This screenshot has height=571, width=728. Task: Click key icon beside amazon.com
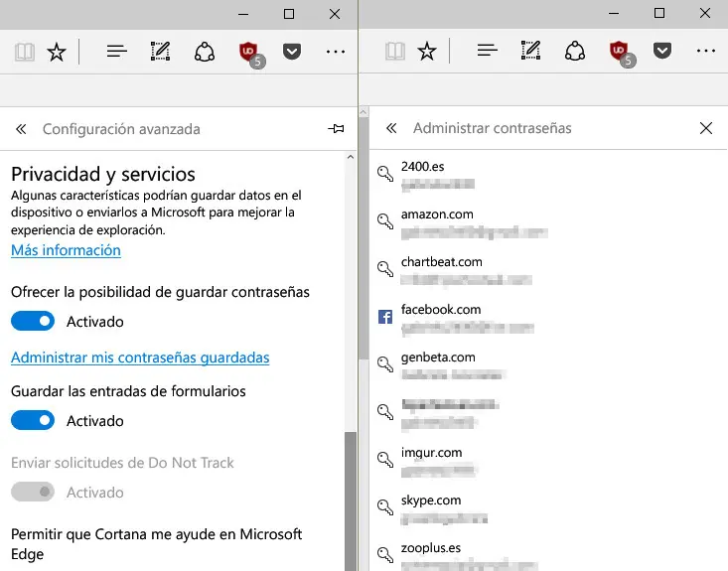point(385,221)
